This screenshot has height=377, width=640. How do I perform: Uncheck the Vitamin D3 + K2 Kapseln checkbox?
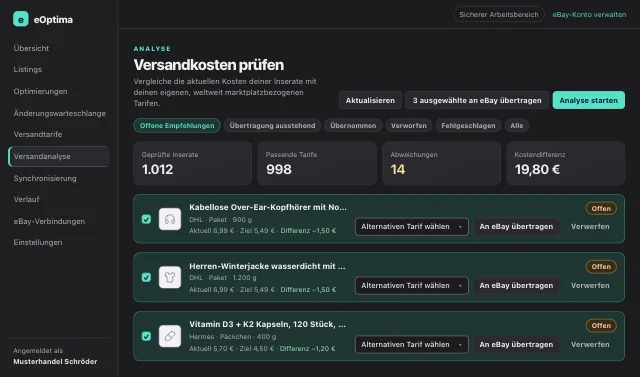146,336
